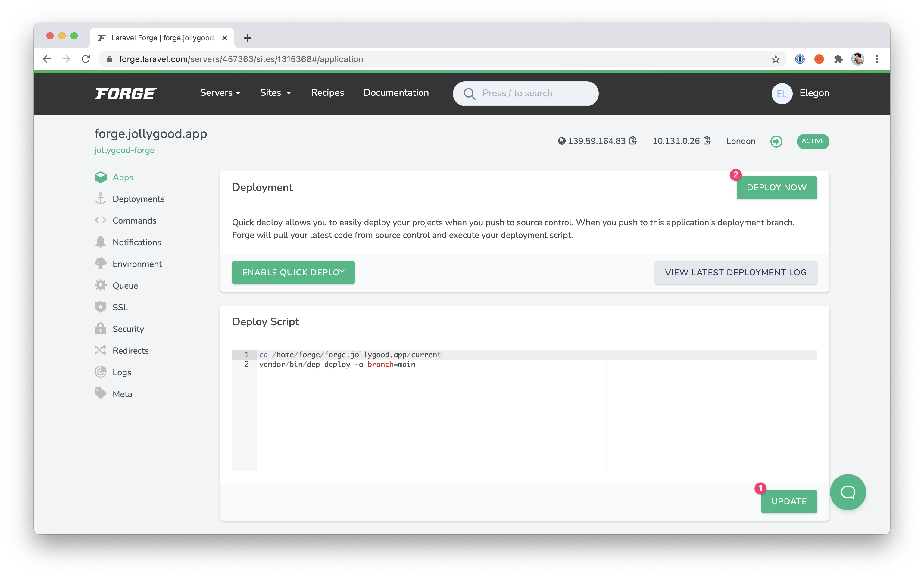Expand the Sites dropdown
Screen dimensions: 924x579
(x=275, y=93)
